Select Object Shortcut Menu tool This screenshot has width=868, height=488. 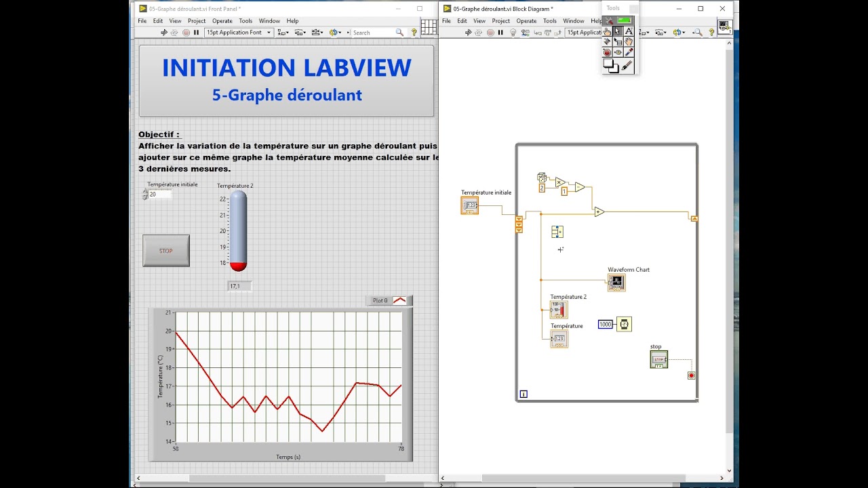[618, 42]
